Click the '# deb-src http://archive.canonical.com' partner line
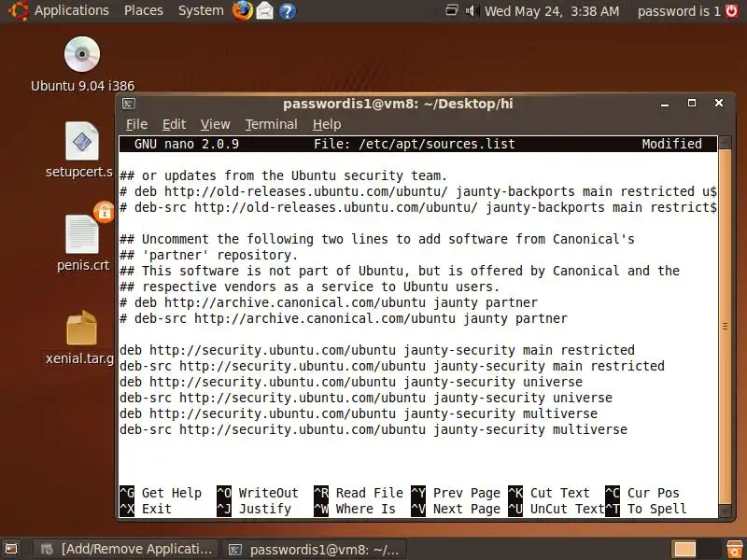Viewport: 747px width, 560px height. [344, 318]
